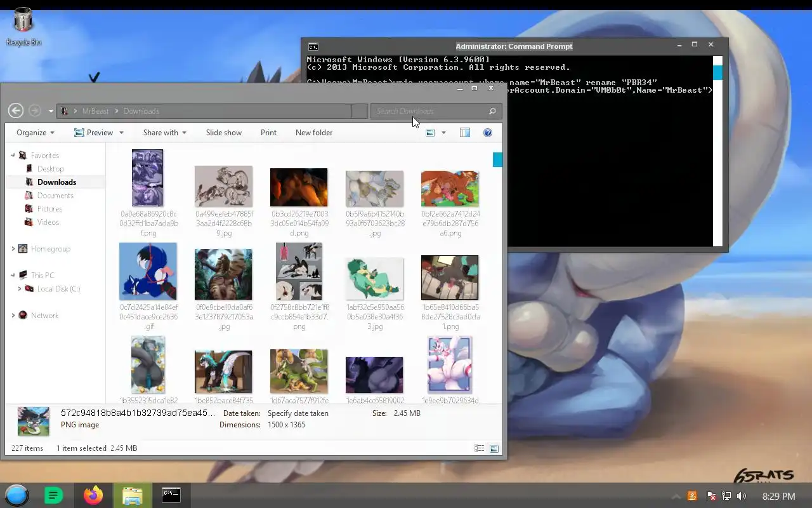812x508 pixels.
Task: Select Homegroup in navigation pane
Action: [50, 249]
